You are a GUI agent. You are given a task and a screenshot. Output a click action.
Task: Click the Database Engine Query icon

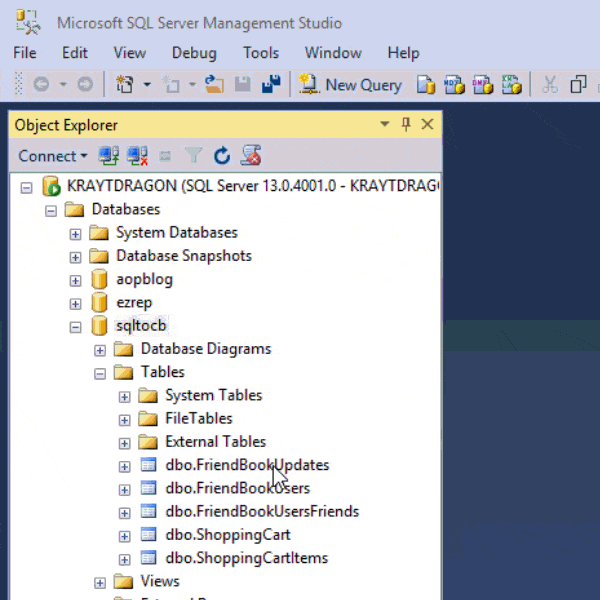coord(426,85)
